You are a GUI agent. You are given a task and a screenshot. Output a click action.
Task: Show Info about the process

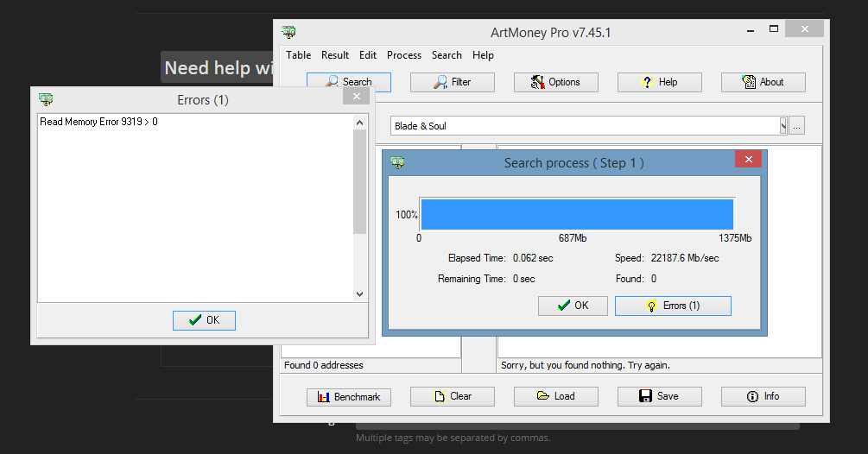coord(763,397)
